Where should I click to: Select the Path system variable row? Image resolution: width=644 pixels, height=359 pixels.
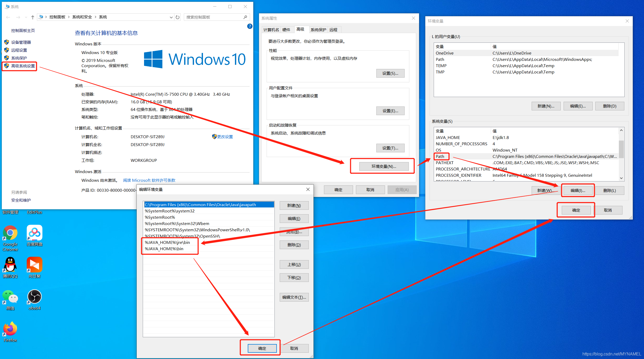tap(440, 157)
